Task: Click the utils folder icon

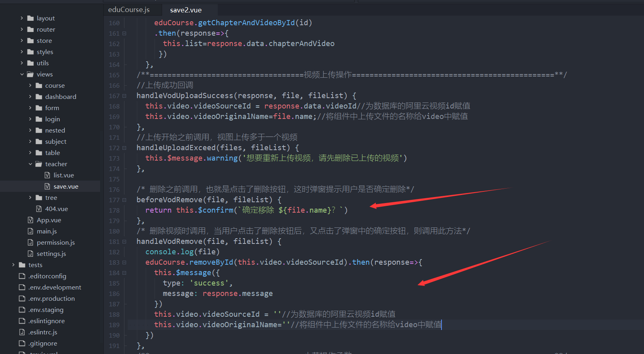Action: [30, 63]
